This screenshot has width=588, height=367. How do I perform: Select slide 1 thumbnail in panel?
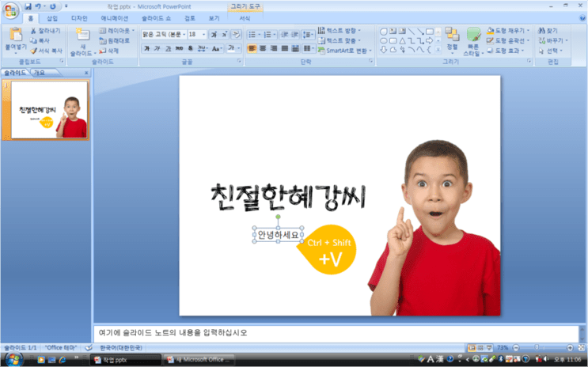(49, 109)
